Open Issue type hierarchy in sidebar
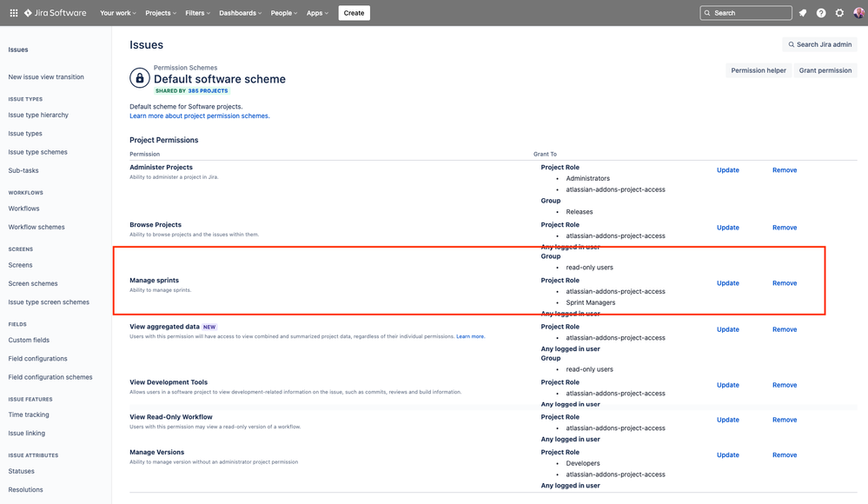Screen dimensions: 868x504 [x=38, y=115]
